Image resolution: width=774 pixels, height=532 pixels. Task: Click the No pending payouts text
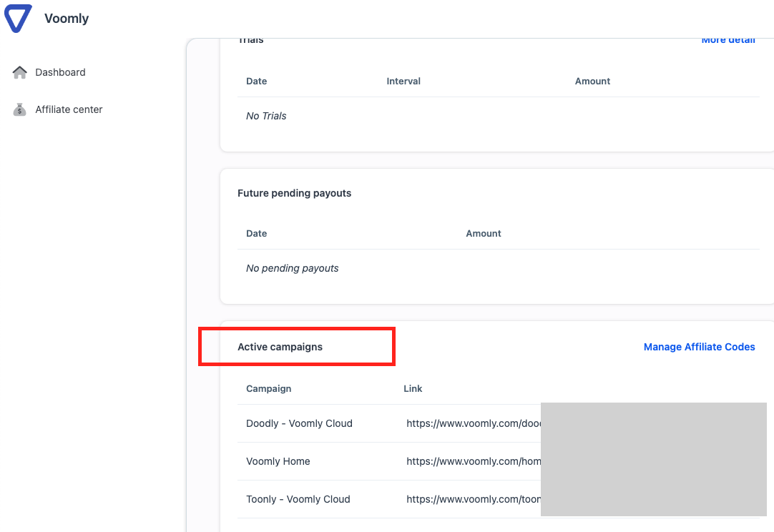point(293,268)
